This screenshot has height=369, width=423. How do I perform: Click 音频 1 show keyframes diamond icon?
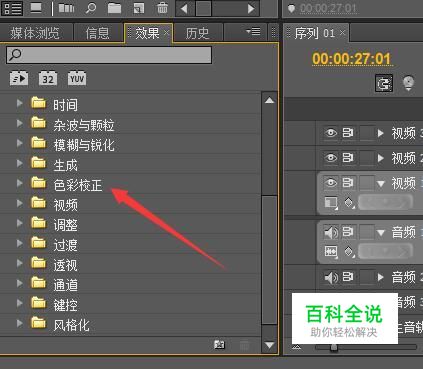(349, 252)
